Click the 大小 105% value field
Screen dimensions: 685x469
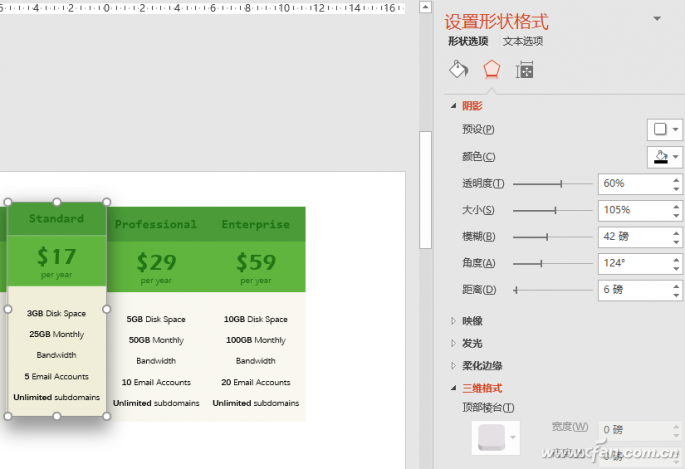634,210
